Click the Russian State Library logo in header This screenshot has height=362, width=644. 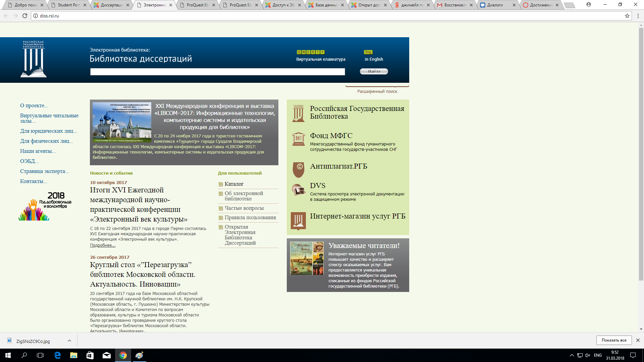click(34, 59)
